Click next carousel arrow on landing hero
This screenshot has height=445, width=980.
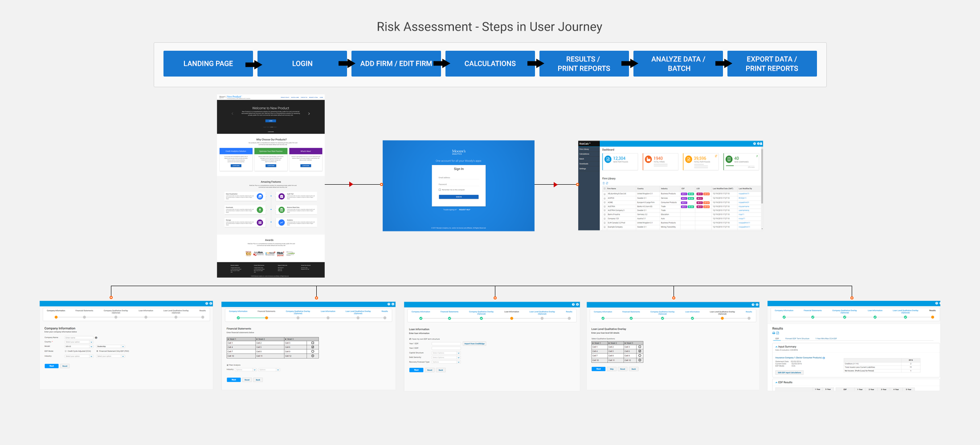tap(309, 113)
